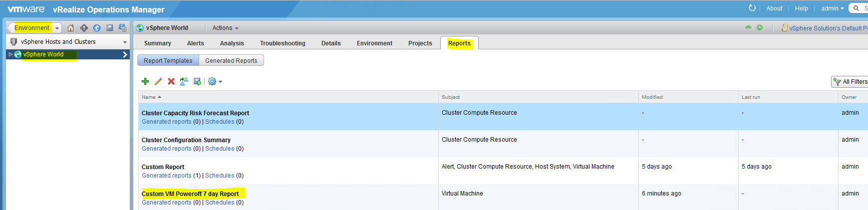
Task: Click the green smiley collection state icon
Action: tap(760, 28)
